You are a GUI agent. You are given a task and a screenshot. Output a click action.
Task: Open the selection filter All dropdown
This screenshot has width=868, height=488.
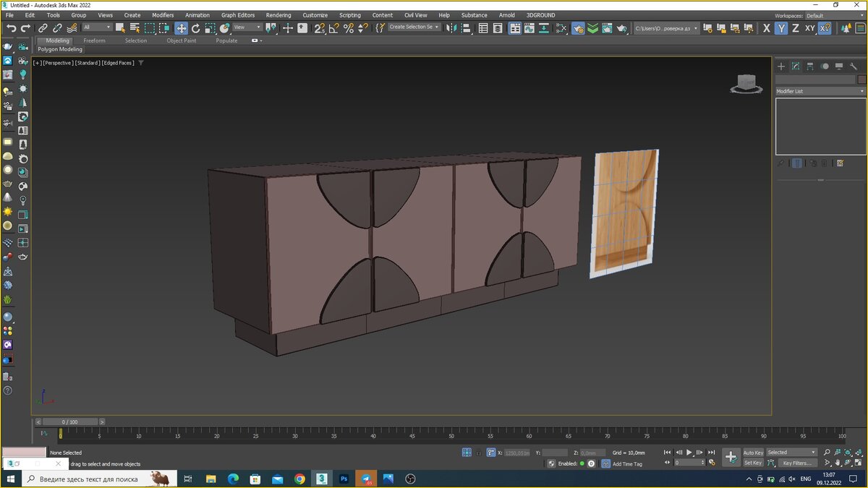pos(96,27)
